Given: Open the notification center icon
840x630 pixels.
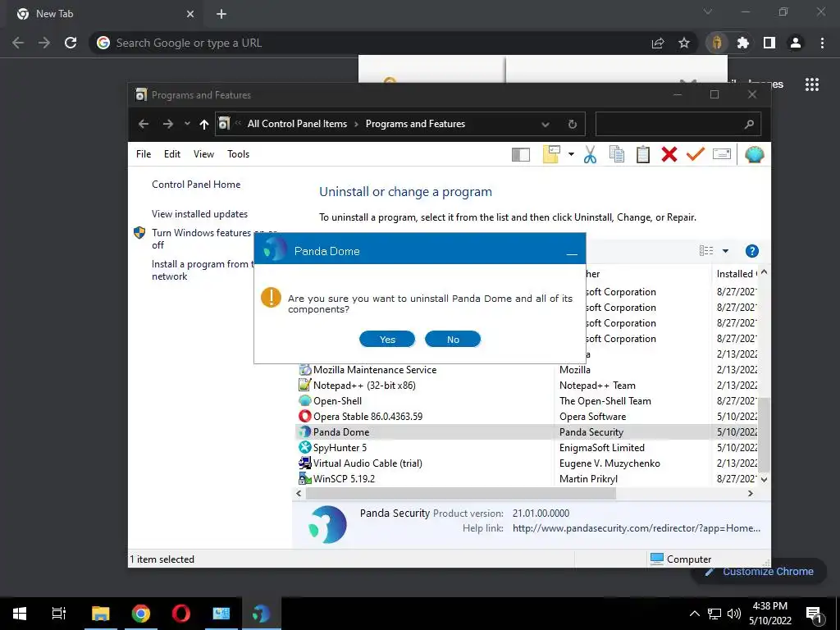Looking at the screenshot, I should (814, 614).
